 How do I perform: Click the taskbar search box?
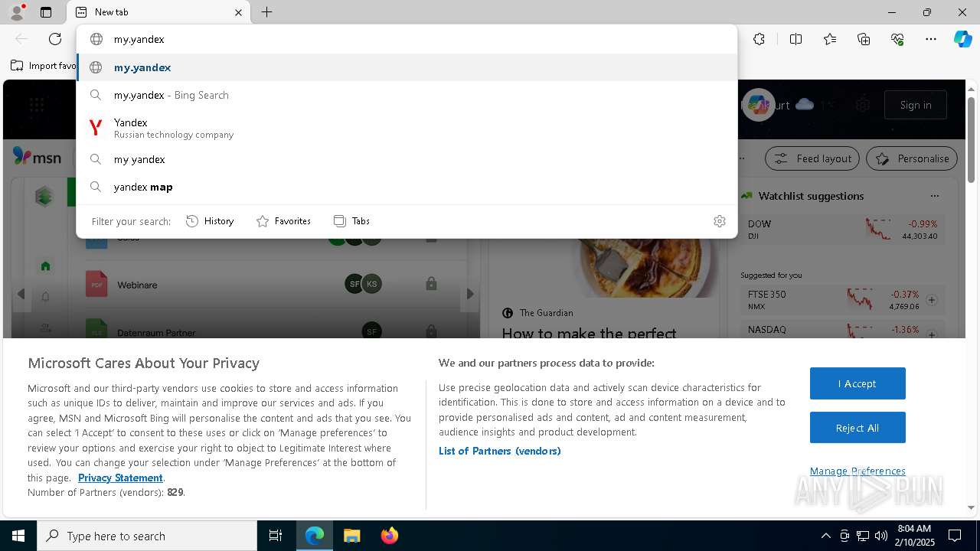(147, 536)
